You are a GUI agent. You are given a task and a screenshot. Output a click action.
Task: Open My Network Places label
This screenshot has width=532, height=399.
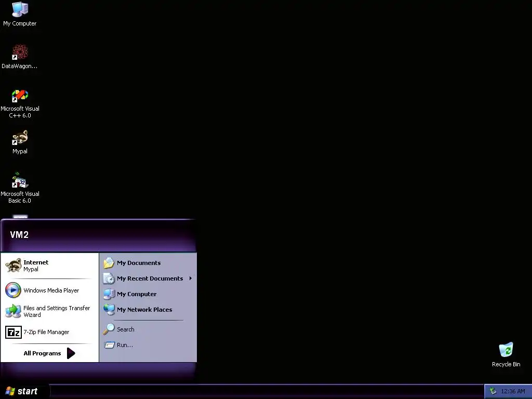(x=144, y=310)
